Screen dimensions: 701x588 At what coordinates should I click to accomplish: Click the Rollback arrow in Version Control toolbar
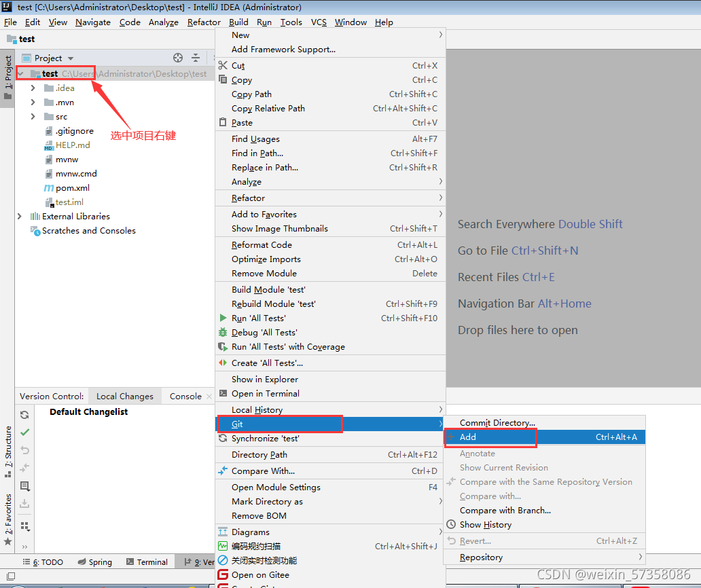25,450
